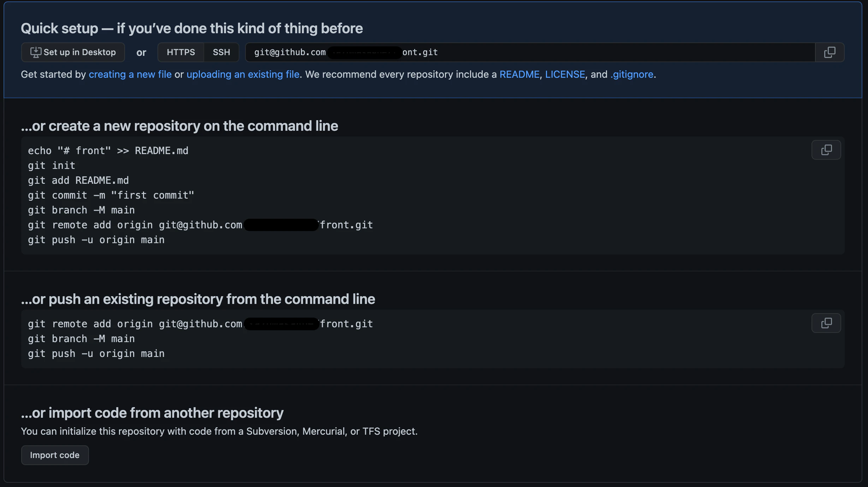This screenshot has width=868, height=487.
Task: Click the Quick setup heading text
Action: coord(192,28)
